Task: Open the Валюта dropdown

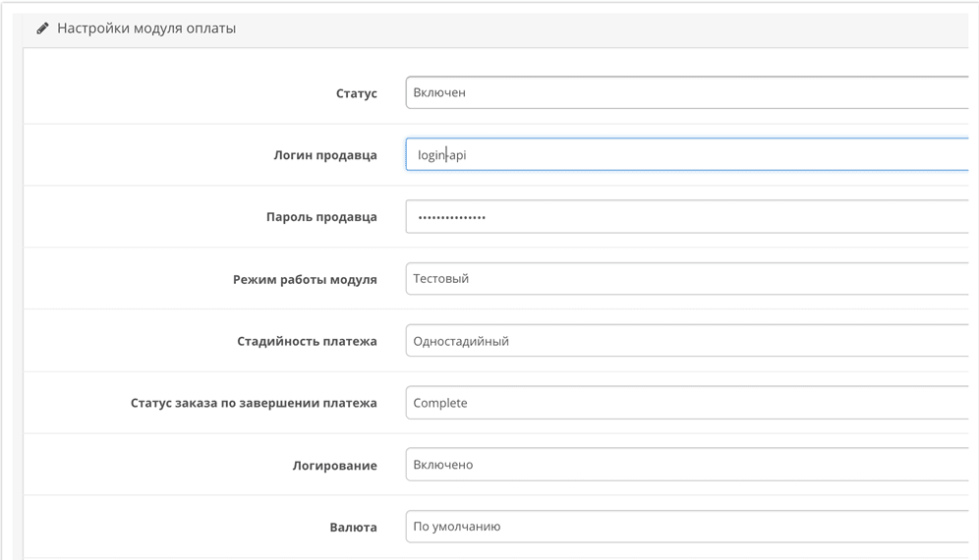Action: coord(686,527)
